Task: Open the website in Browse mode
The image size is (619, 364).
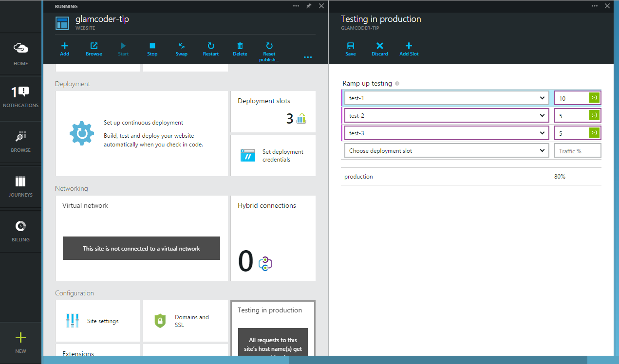Action: [x=94, y=51]
